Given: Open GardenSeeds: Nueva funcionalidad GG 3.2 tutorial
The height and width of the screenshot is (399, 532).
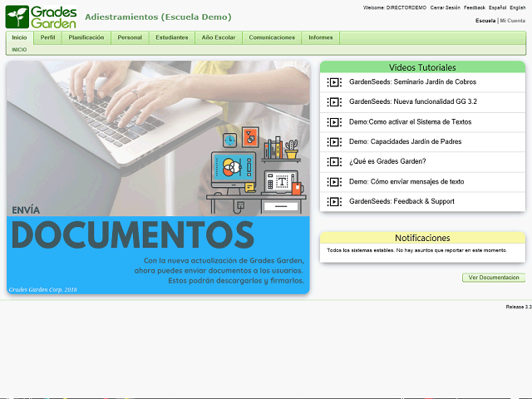Looking at the screenshot, I should [x=413, y=101].
